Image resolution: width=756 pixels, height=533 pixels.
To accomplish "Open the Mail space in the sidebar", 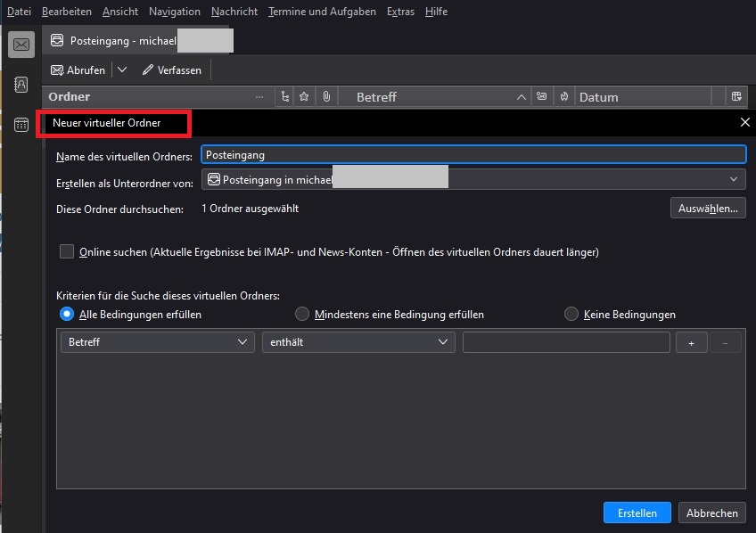I will tap(21, 45).
